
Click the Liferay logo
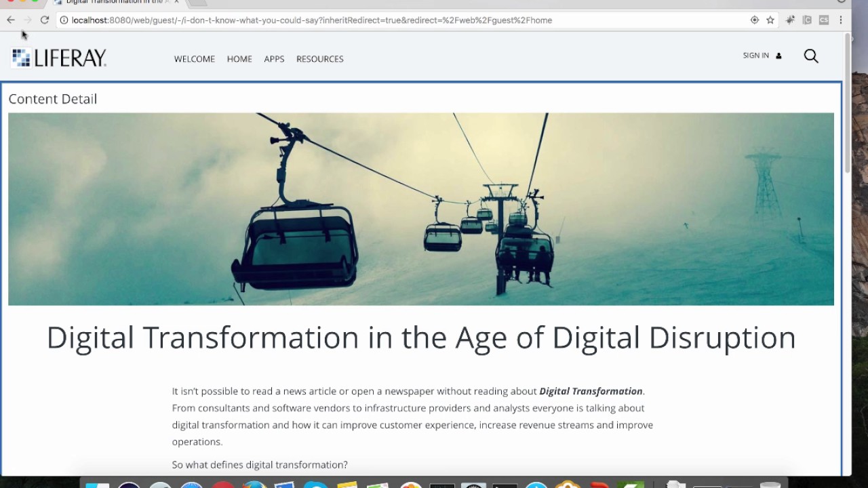[x=59, y=58]
